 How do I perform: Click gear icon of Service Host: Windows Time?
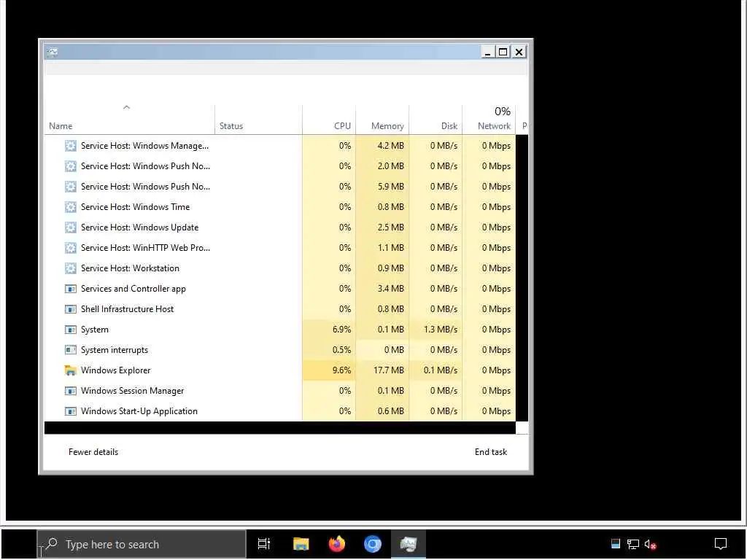coord(71,207)
